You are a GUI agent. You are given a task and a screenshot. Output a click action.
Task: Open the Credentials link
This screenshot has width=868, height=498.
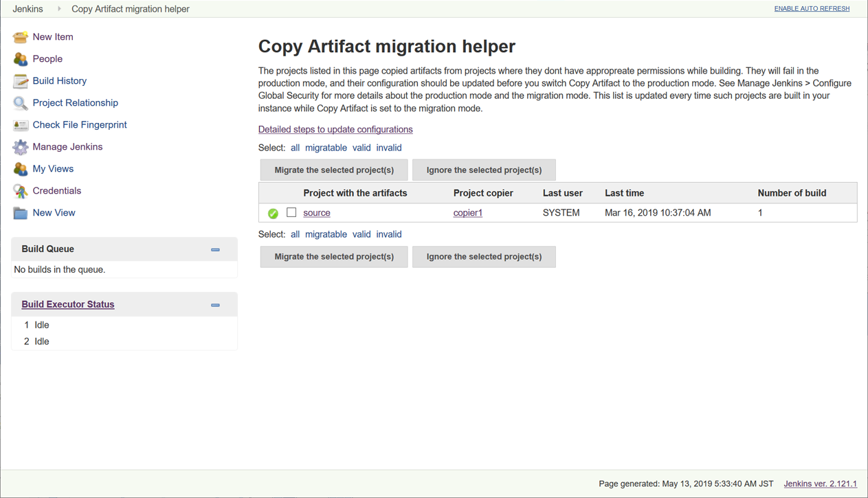(x=57, y=191)
